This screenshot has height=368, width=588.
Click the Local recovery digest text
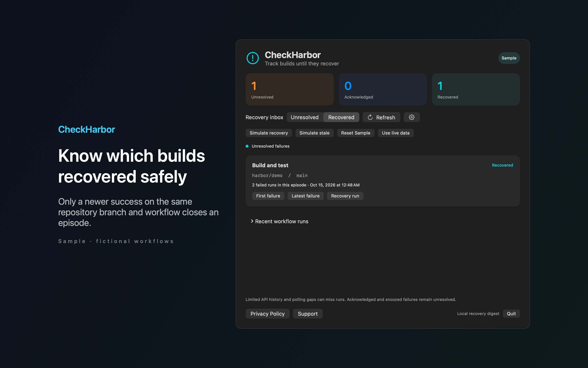point(478,314)
